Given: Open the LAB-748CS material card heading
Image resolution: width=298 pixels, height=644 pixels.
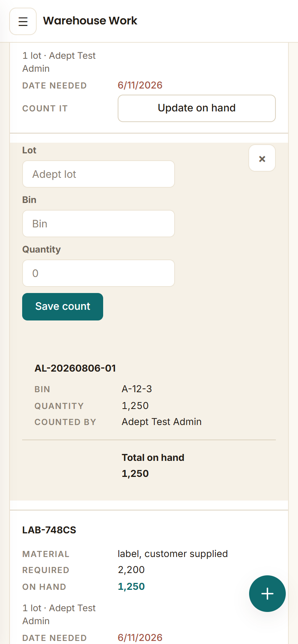Looking at the screenshot, I should pos(49,530).
